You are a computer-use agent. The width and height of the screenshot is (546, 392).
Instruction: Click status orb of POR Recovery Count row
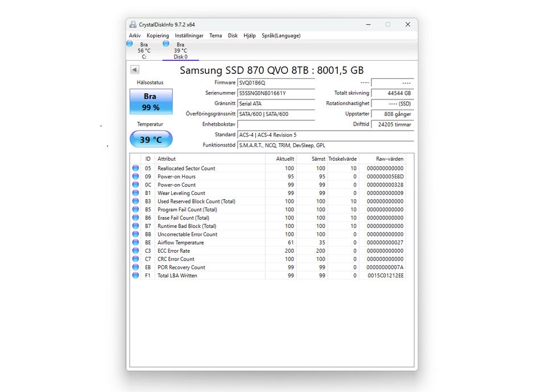135,267
